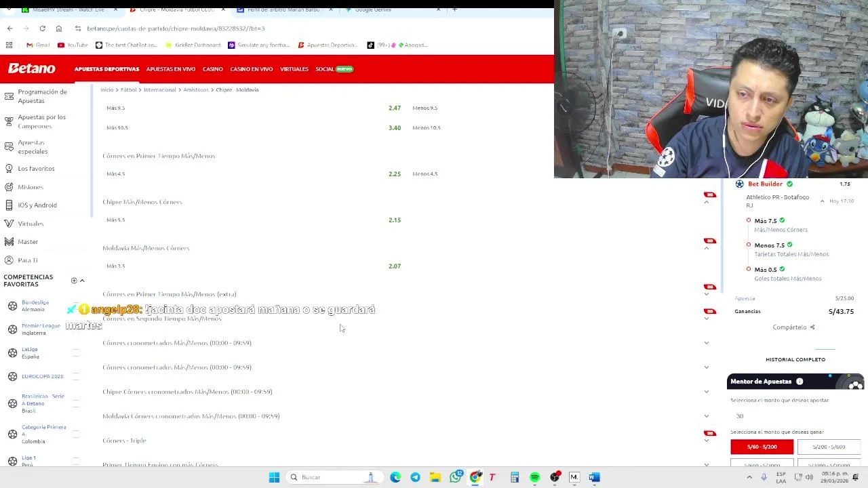
Task: Open EUROCOPA 2028 competition
Action: point(42,376)
